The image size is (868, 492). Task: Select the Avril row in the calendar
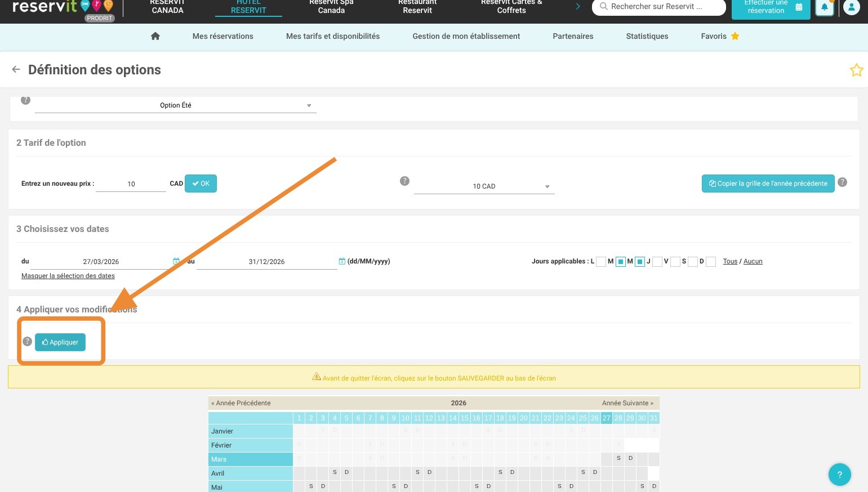pos(251,473)
